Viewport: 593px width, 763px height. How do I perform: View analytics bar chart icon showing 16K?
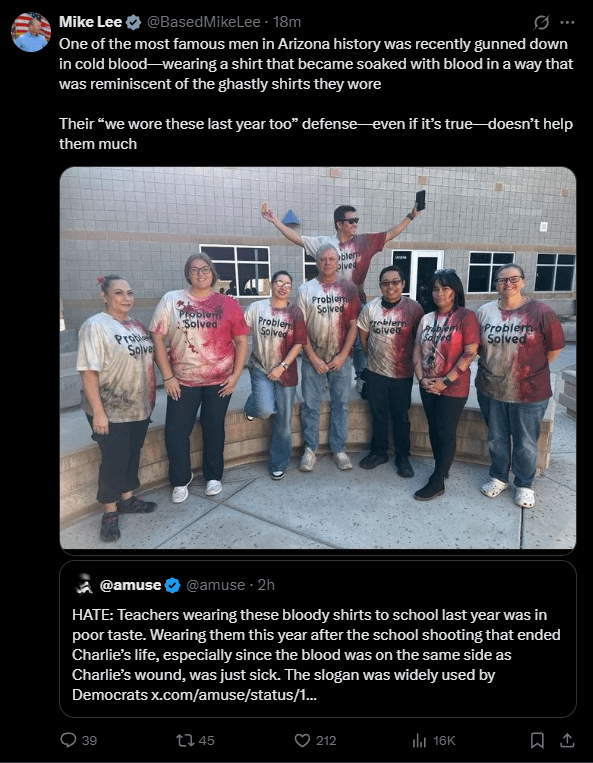(419, 740)
